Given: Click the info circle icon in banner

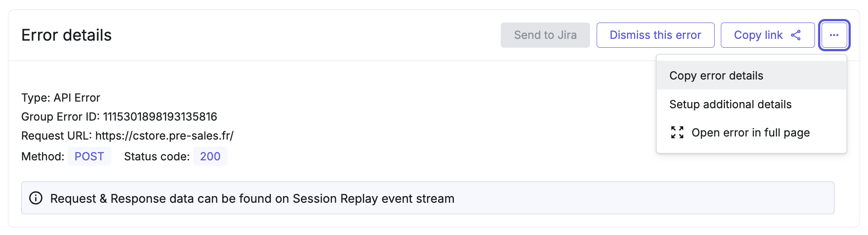Looking at the screenshot, I should (x=36, y=198).
